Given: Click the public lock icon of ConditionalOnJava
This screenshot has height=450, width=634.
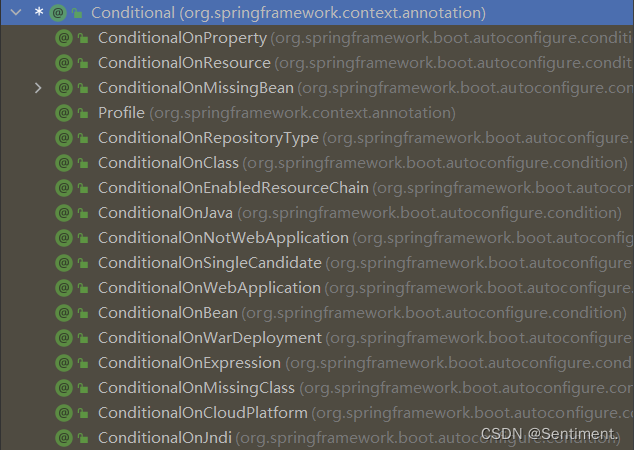Looking at the screenshot, I should [83, 213].
